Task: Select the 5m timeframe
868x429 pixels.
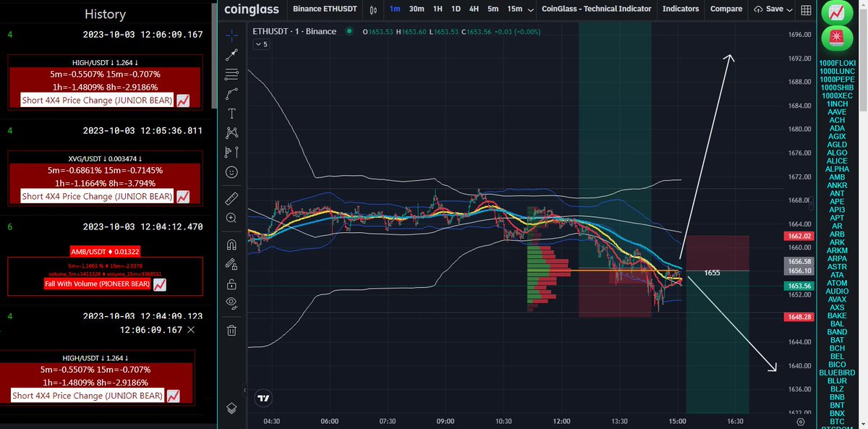Action: 493,9
